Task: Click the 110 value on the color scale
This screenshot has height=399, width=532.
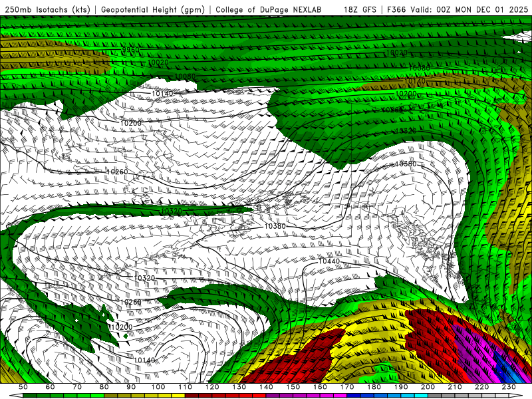Action: pos(186,387)
